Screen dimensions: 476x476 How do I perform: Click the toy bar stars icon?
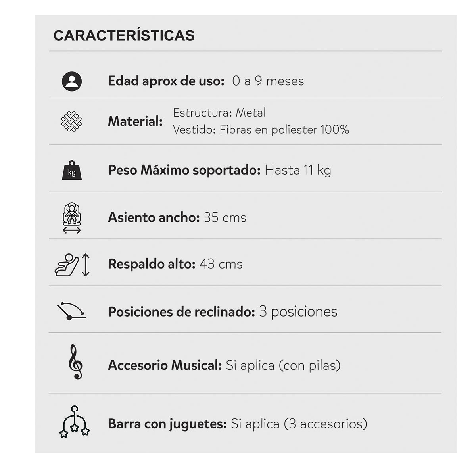pyautogui.click(x=74, y=421)
